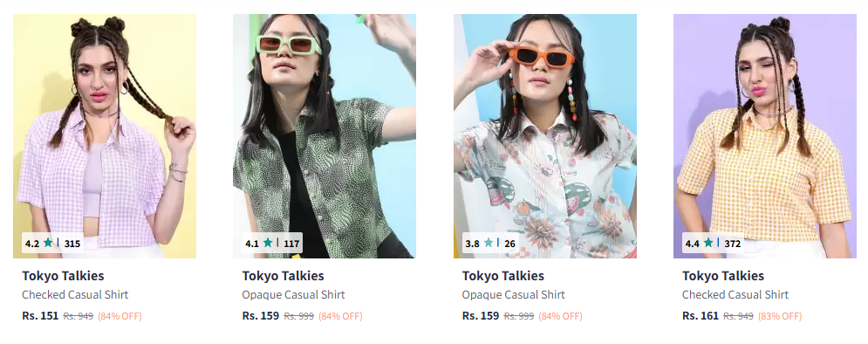The height and width of the screenshot is (344, 868).
Task: Open the white fruit-print shirt product image
Action: click(x=544, y=135)
